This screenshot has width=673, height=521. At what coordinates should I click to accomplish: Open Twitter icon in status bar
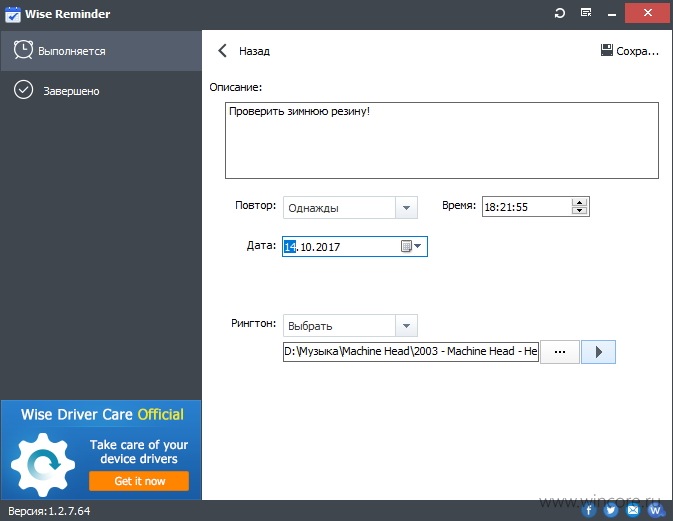coord(611,510)
